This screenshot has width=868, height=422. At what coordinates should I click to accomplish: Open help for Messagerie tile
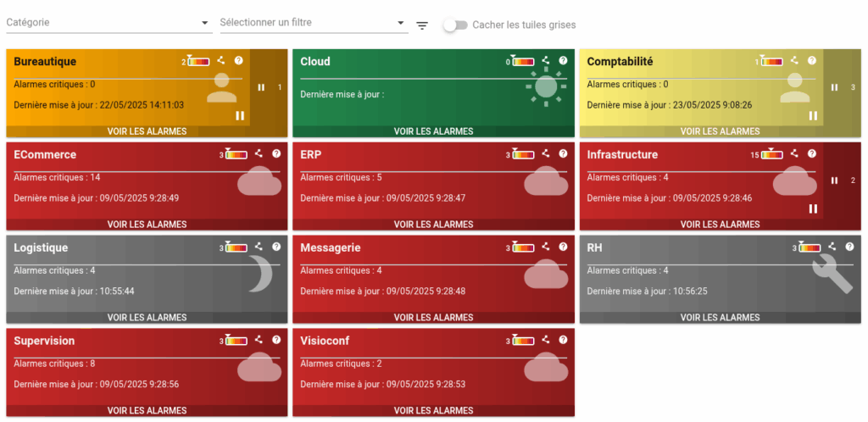[x=563, y=247]
